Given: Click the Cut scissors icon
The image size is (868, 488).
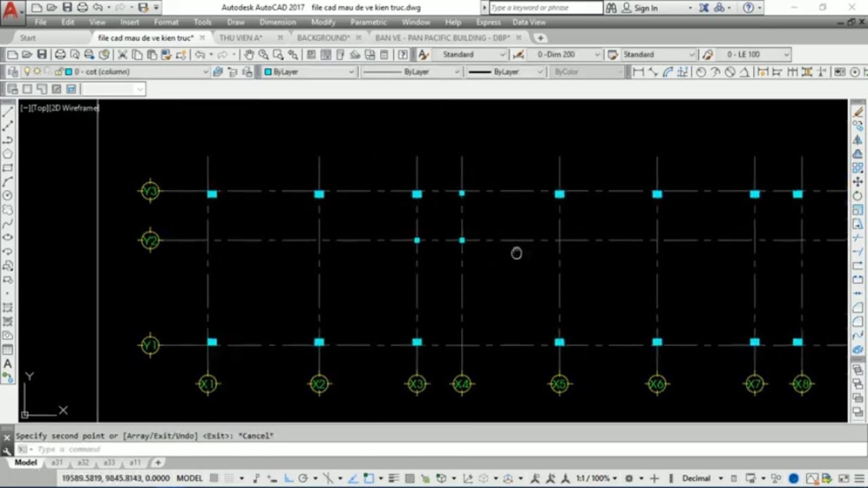Looking at the screenshot, I should (122, 55).
